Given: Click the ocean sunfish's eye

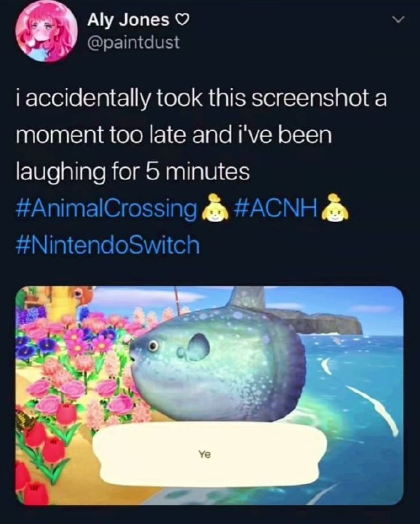Looking at the screenshot, I should pos(154,346).
